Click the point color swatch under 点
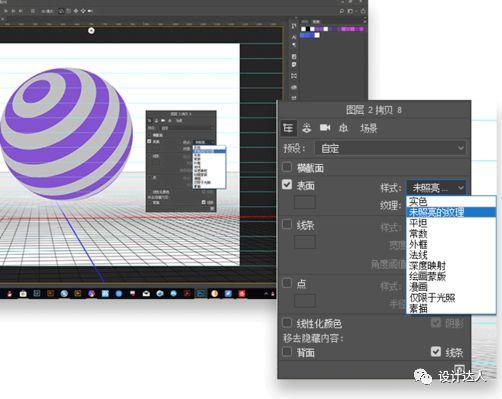Screen dimensions: 502x399 (305, 301)
